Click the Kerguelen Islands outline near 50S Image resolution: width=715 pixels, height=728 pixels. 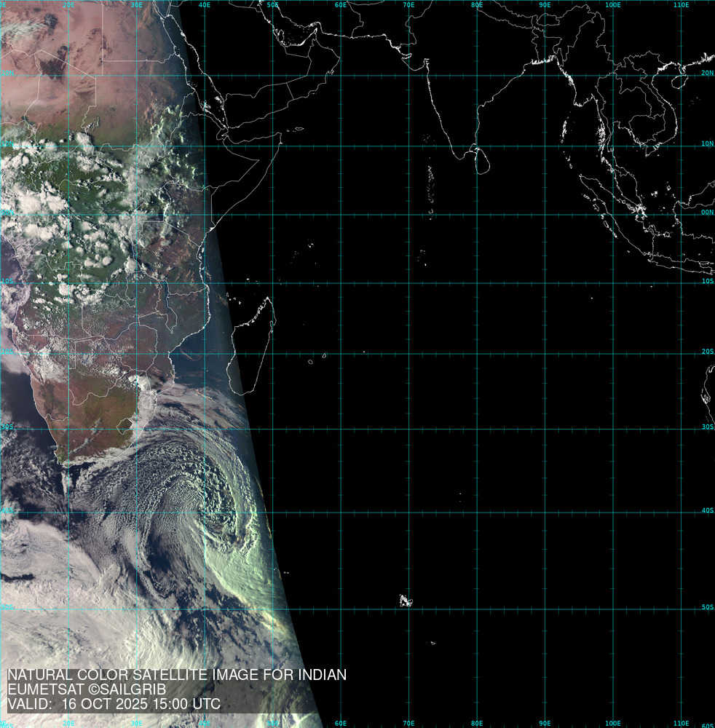coord(405,601)
